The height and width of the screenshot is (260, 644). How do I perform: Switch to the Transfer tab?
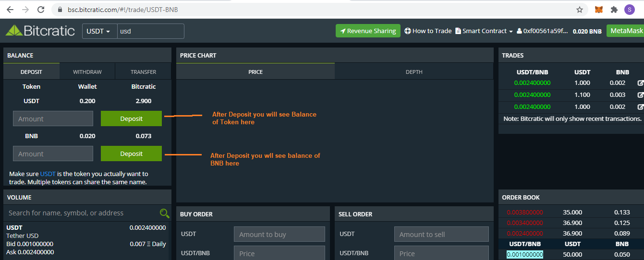pos(143,72)
